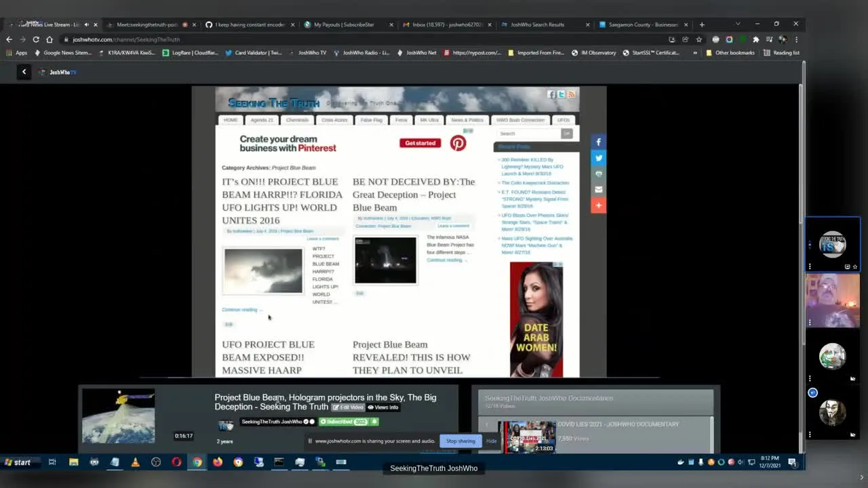Reload the page with refresh icon
The width and height of the screenshot is (868, 488).
pos(36,39)
